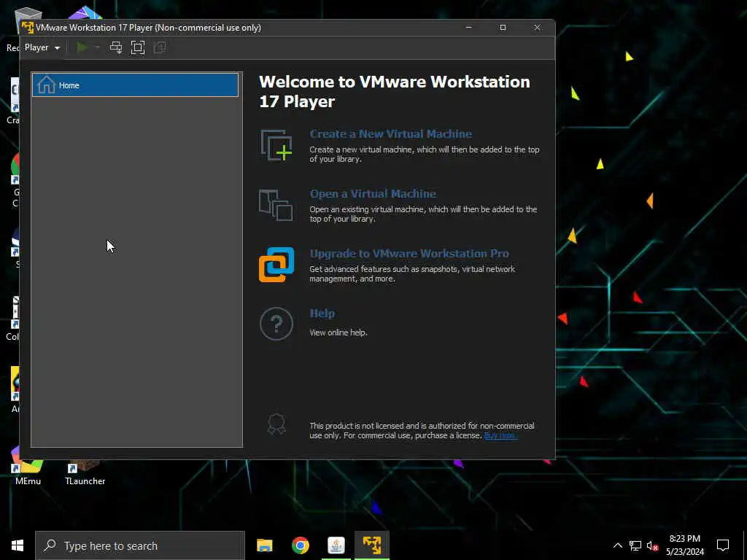
Task: Open the clock and date flyout
Action: (684, 545)
